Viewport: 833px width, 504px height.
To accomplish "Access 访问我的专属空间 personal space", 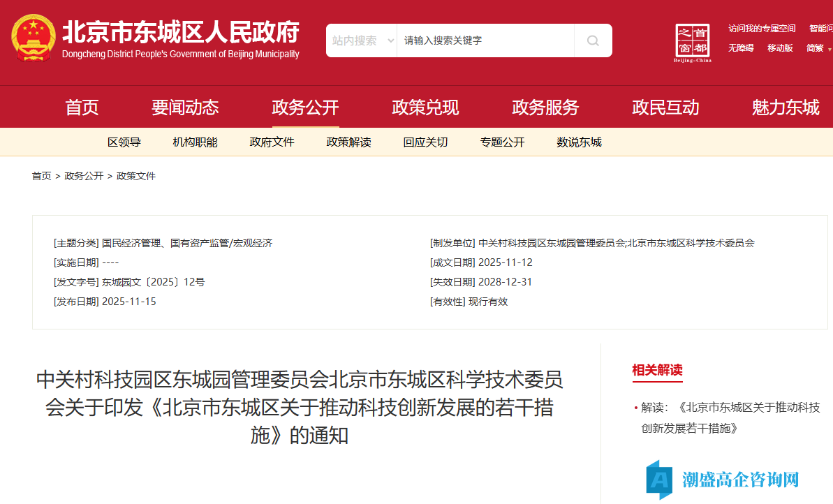I will pos(761,28).
